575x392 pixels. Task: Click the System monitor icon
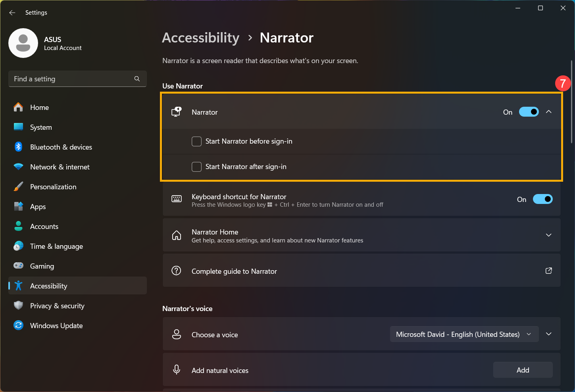click(x=18, y=127)
